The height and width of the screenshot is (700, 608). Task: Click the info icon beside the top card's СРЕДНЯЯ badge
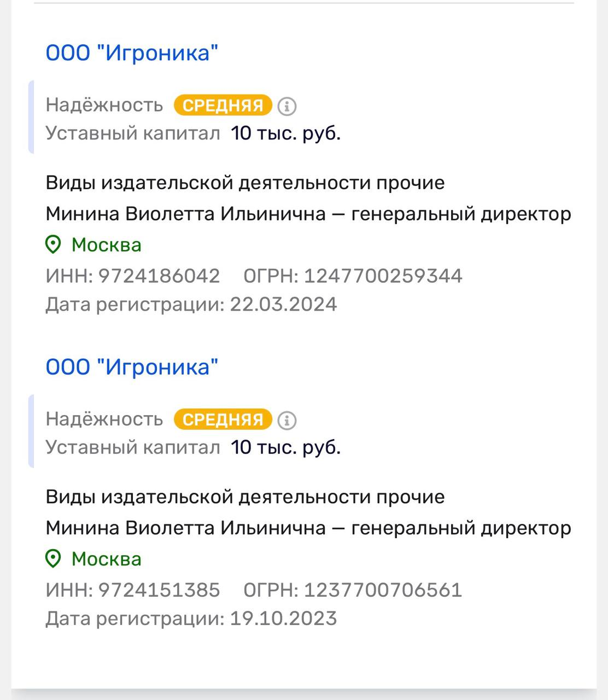pos(287,106)
